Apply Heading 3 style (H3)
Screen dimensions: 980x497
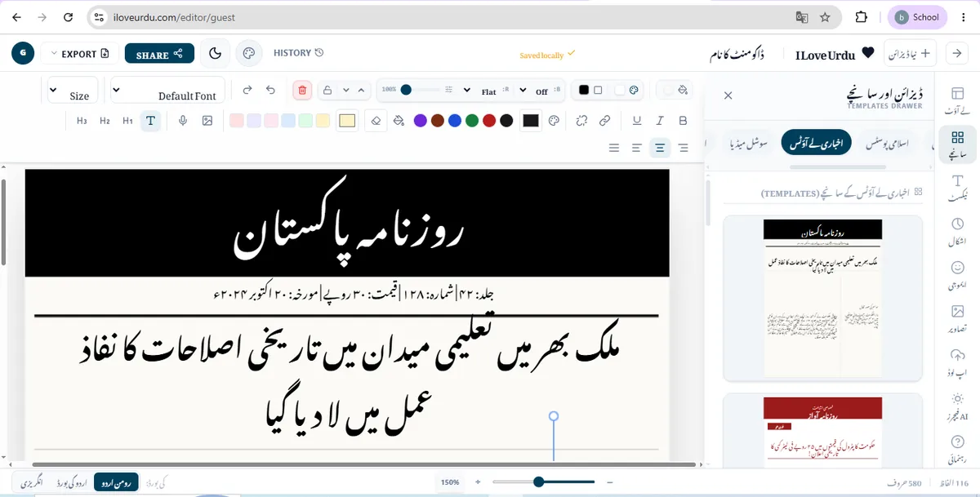click(82, 121)
